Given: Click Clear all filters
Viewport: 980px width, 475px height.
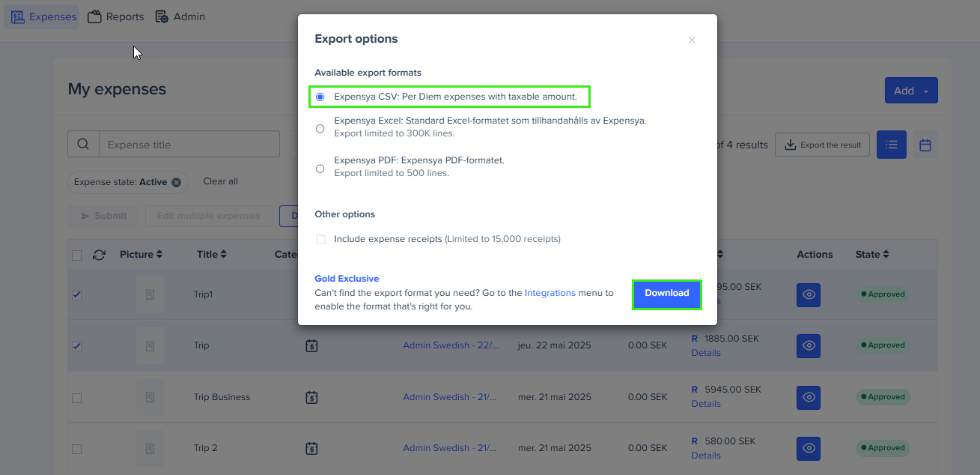Looking at the screenshot, I should click(x=221, y=181).
